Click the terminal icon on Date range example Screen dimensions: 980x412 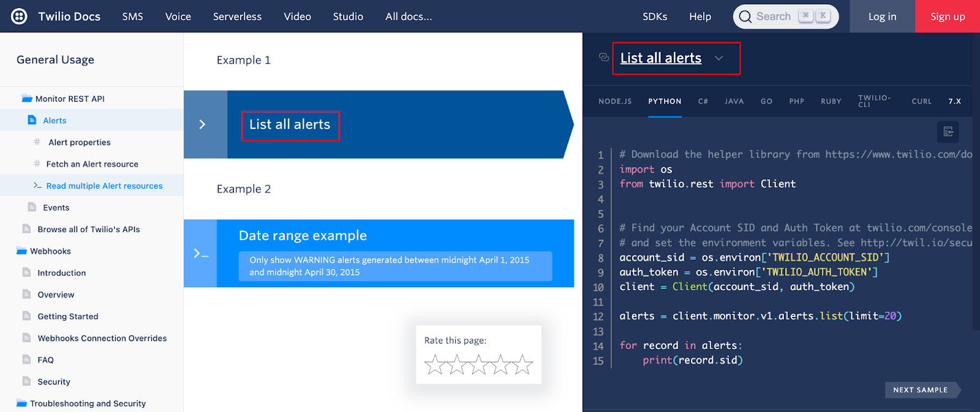click(x=200, y=253)
